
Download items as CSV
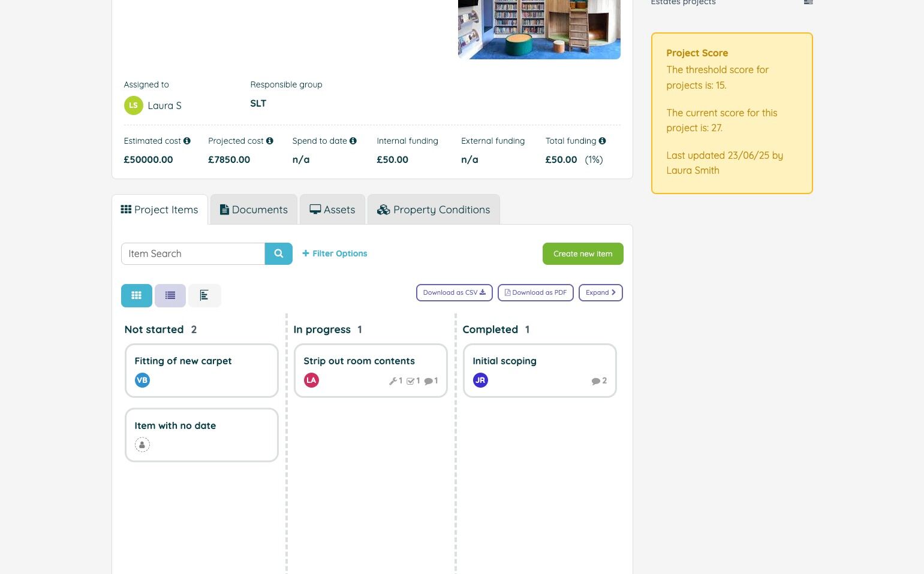(x=455, y=292)
